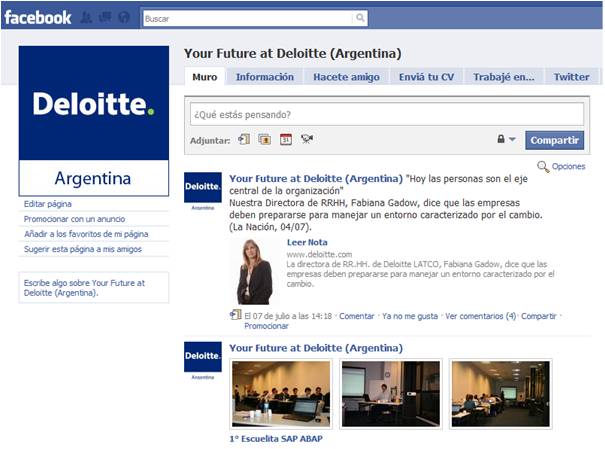Screen dimensions: 605x449
Task: Click the Compartir button
Action: [554, 140]
